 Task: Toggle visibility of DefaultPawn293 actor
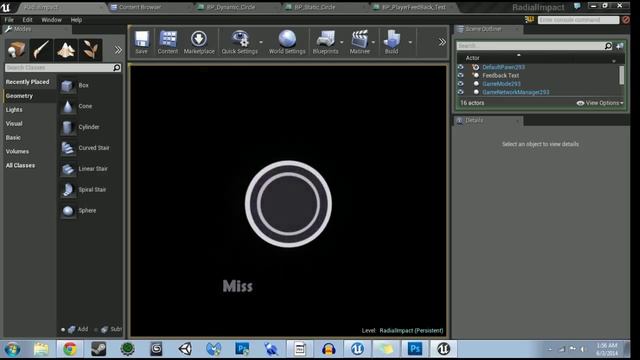[460, 67]
